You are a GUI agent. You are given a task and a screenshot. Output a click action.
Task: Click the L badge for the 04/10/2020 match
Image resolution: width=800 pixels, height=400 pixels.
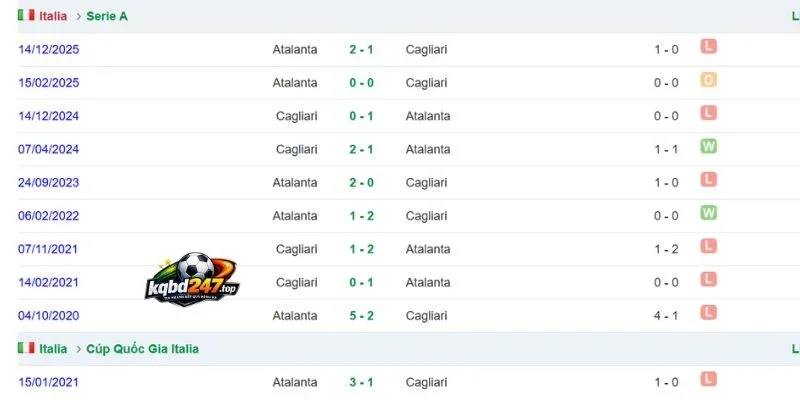[x=708, y=313]
